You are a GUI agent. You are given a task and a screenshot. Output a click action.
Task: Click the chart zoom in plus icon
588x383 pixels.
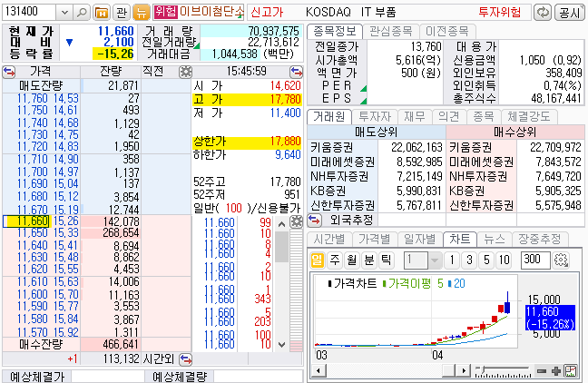pos(556,371)
